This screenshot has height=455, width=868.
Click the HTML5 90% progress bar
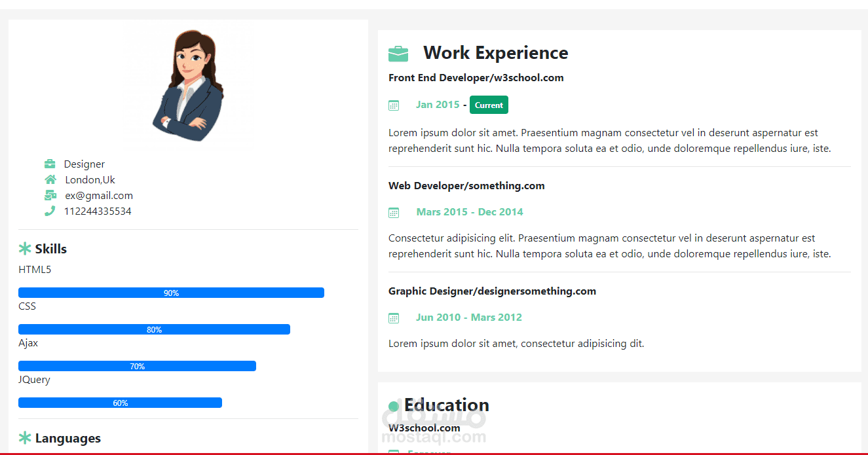[171, 293]
